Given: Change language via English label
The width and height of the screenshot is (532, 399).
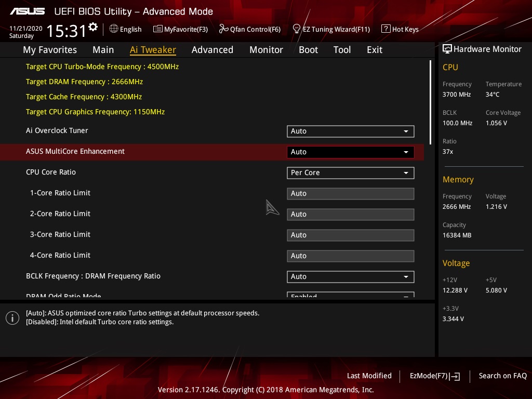Looking at the screenshot, I should click(130, 29).
